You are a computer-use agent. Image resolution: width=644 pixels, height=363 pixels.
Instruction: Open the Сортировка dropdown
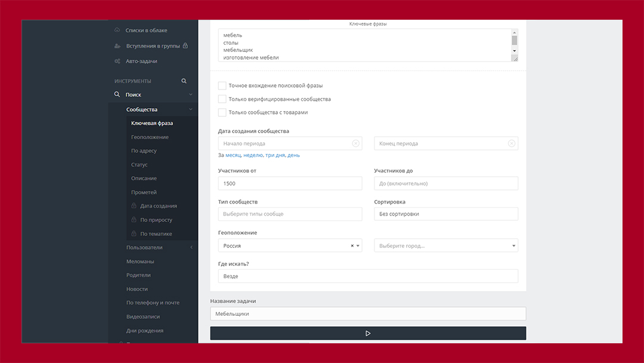coord(446,214)
